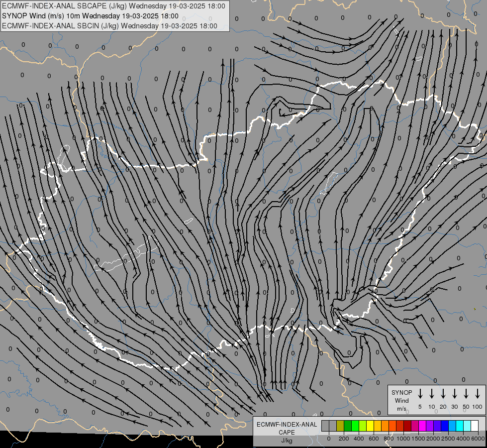Image resolution: width=487 pixels, height=448 pixels.
Task: Pick the yellow-green swatch after the 400 tick
Action: pos(363,426)
